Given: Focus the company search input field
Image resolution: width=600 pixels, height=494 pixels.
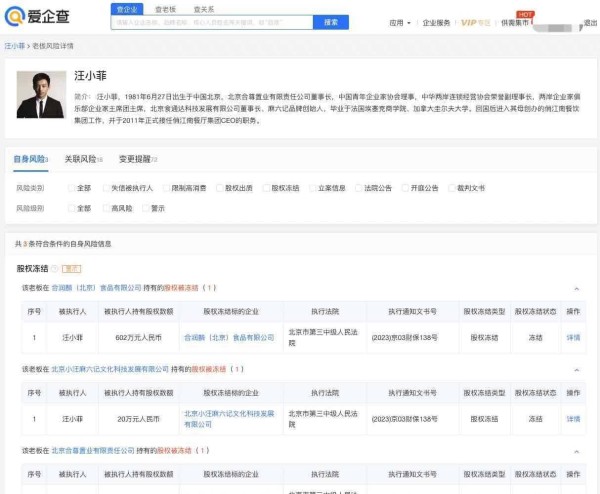Looking at the screenshot, I should tap(212, 23).
